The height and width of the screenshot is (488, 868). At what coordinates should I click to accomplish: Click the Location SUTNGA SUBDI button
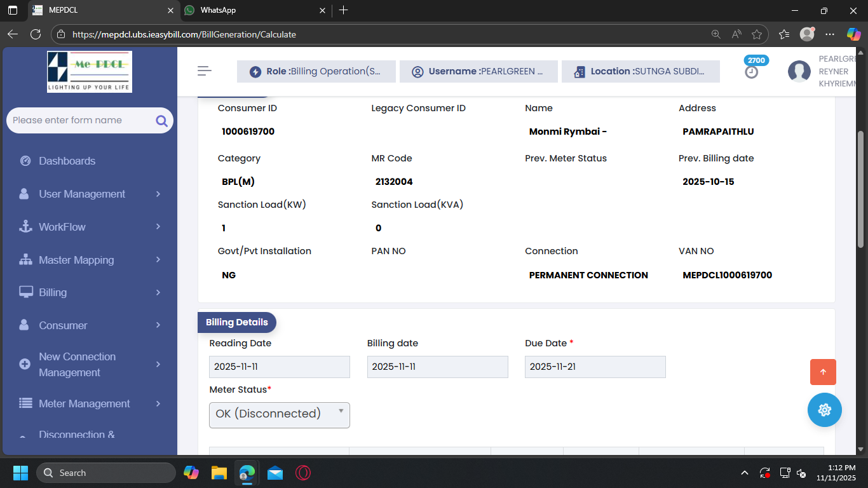point(641,72)
